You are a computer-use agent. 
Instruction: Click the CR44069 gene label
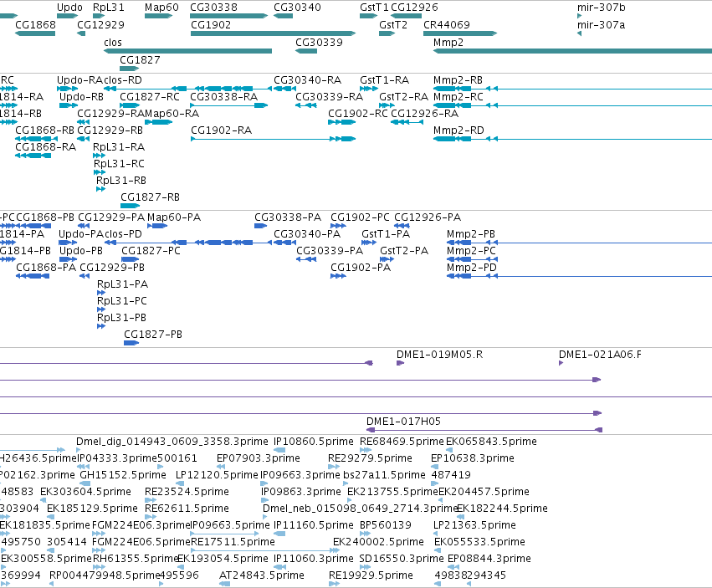pyautogui.click(x=447, y=24)
